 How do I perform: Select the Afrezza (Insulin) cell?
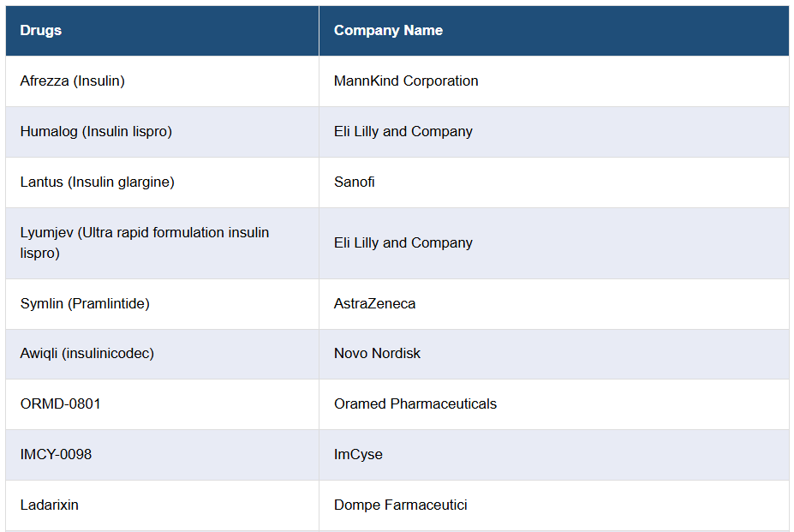[x=73, y=81]
